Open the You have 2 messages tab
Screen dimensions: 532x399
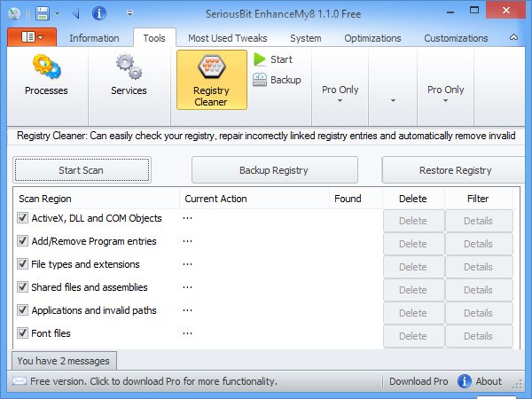pos(64,361)
